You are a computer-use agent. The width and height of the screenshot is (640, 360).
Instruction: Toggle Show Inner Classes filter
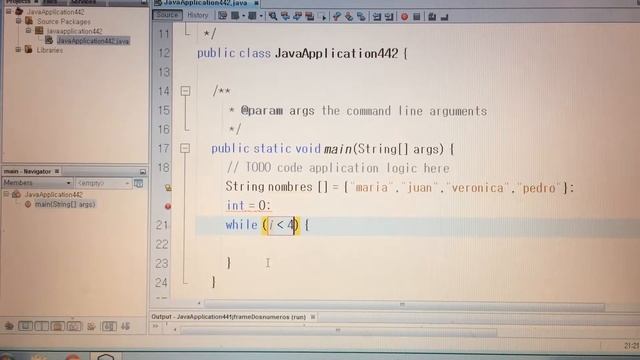coord(74,326)
